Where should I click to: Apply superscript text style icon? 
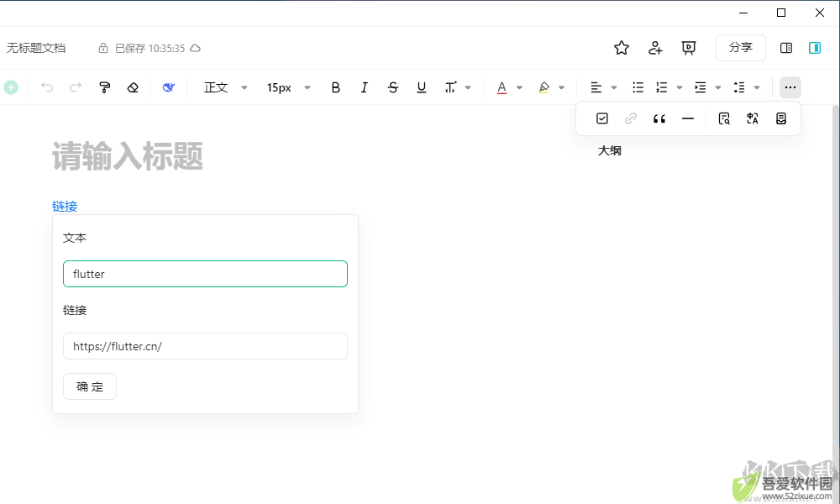(x=450, y=87)
